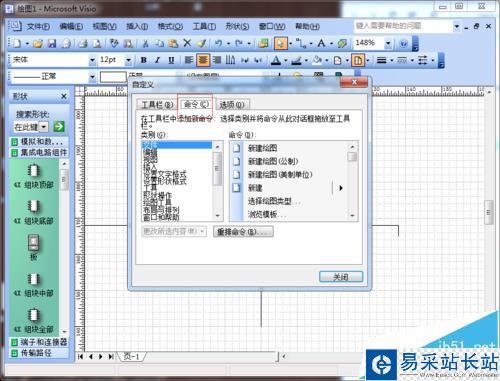
Task: Click the Redo arrow icon
Action: tap(239, 43)
